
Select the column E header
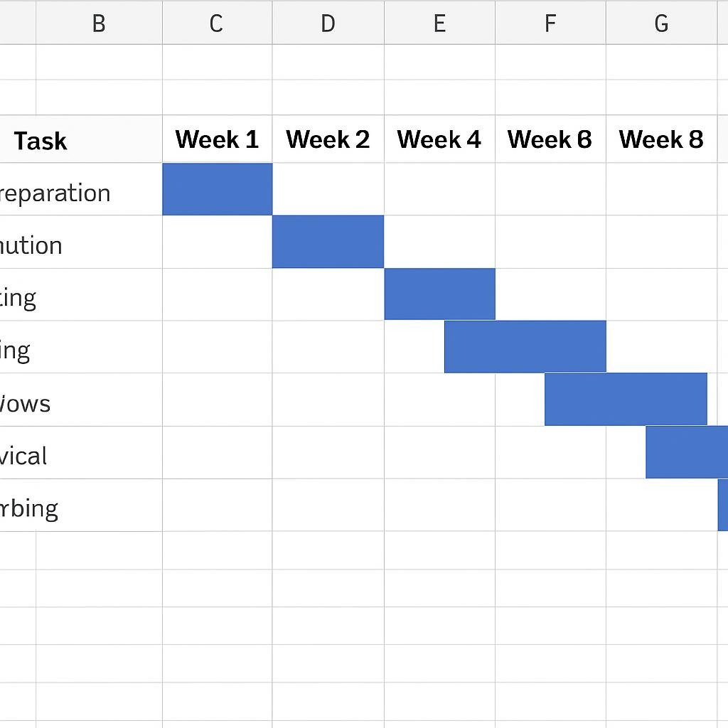pyautogui.click(x=439, y=23)
